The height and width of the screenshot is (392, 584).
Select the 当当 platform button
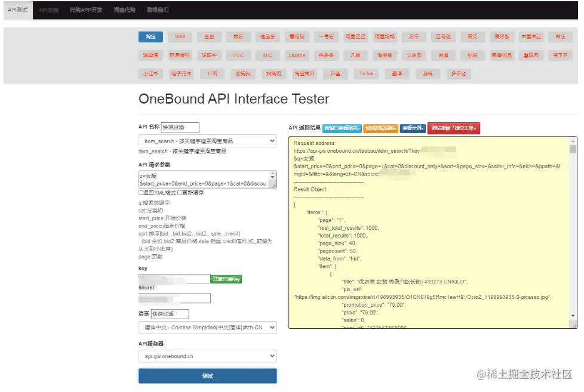tap(209, 36)
